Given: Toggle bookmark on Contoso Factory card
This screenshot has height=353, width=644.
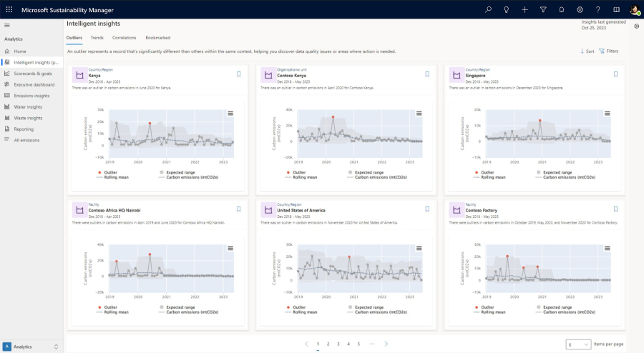Looking at the screenshot, I should 615,209.
